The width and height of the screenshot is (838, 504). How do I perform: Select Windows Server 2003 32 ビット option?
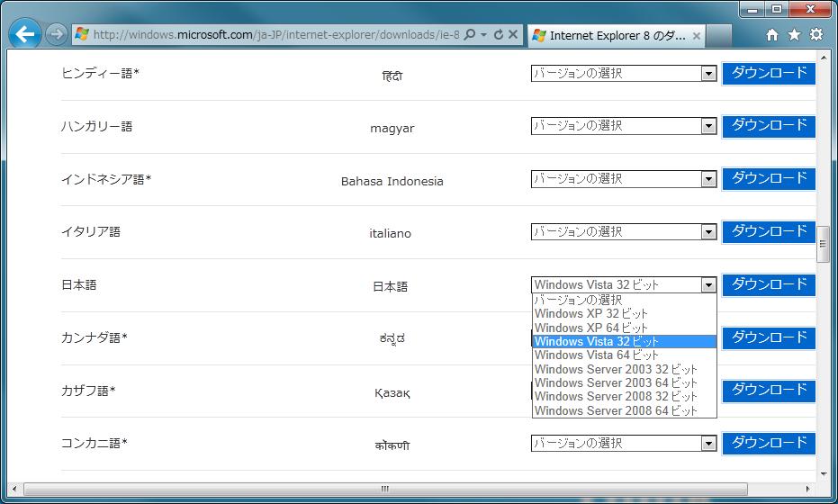click(x=625, y=369)
